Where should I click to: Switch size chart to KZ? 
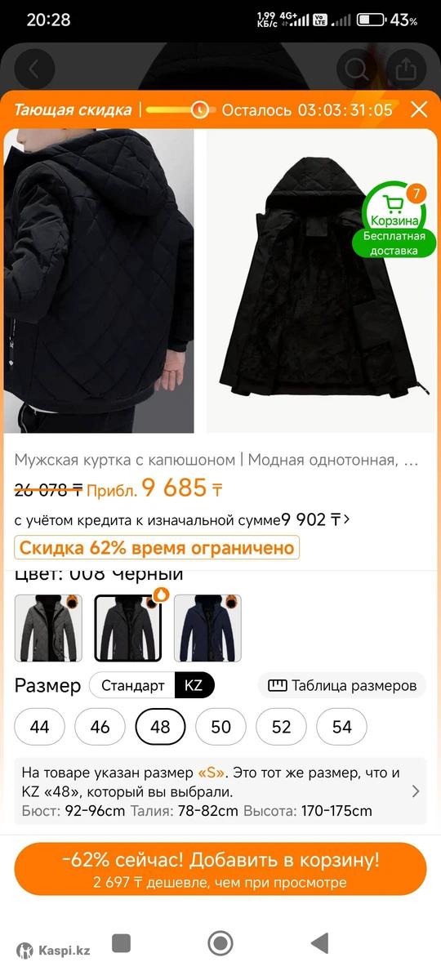click(194, 685)
